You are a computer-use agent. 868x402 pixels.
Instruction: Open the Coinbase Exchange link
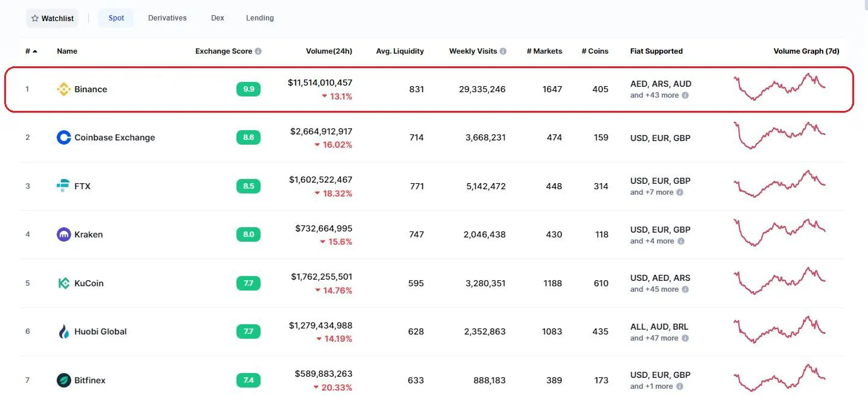(115, 137)
